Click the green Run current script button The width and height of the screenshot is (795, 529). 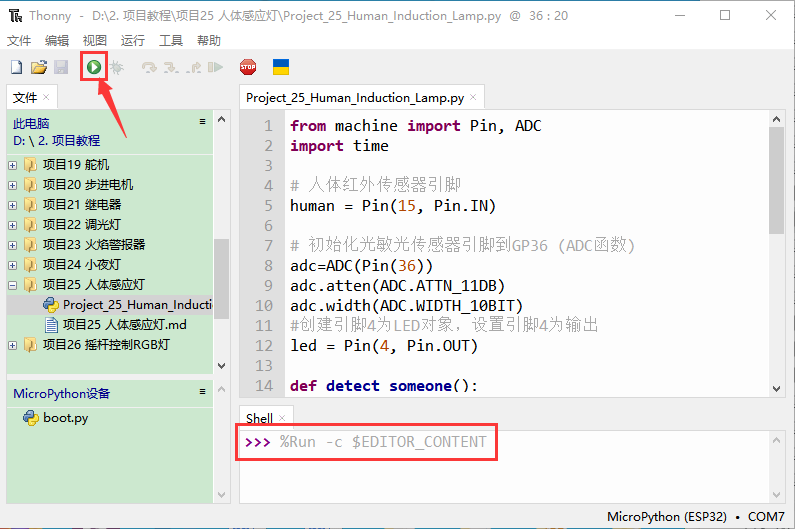click(93, 67)
